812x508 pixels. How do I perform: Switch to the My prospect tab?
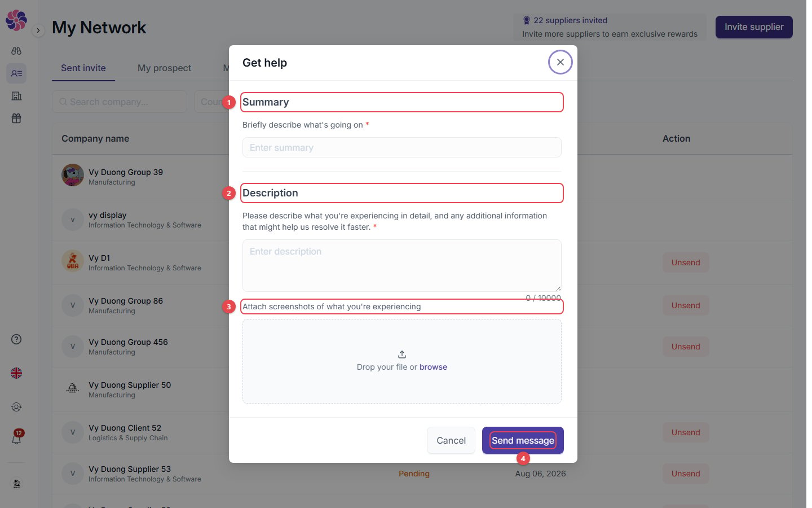(x=164, y=68)
